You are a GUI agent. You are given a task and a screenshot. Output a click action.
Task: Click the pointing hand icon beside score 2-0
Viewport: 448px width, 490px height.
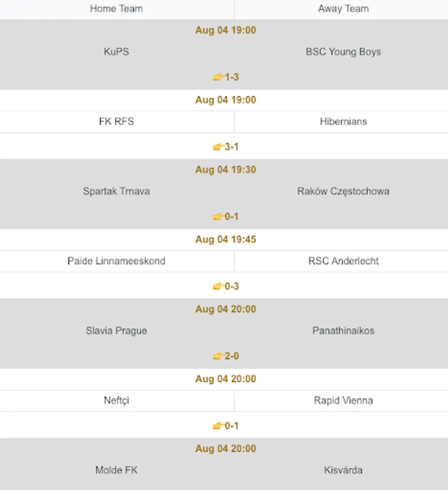coord(218,356)
